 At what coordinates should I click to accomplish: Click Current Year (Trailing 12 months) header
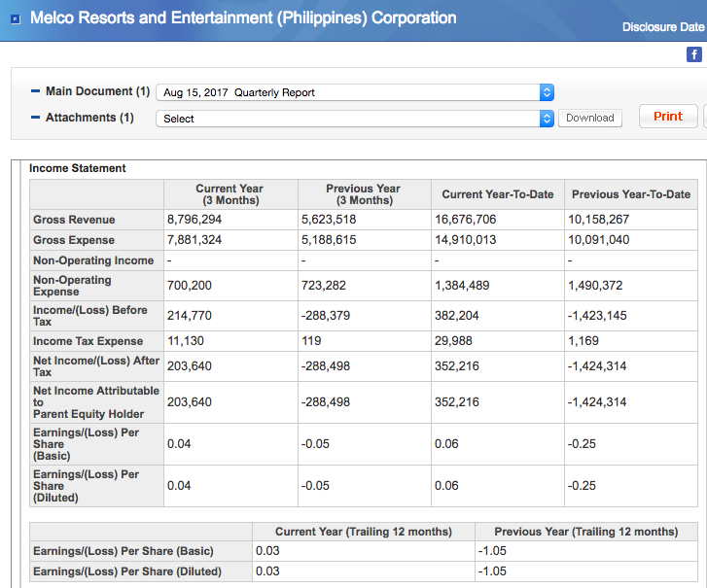tap(364, 532)
